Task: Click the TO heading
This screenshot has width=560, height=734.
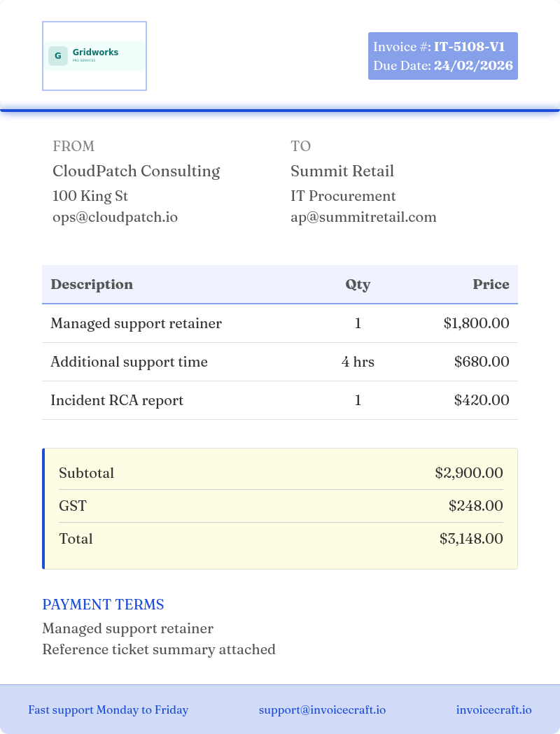Action: (x=300, y=146)
